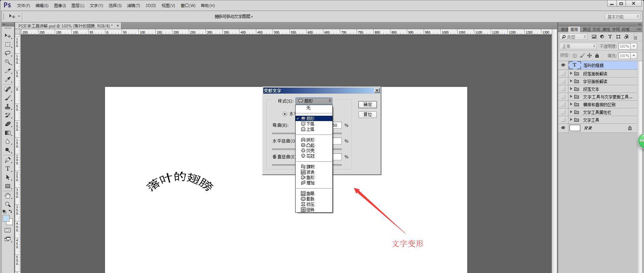644x273 pixels.
Task: Select the Magic Wand tool
Action: (x=8, y=62)
